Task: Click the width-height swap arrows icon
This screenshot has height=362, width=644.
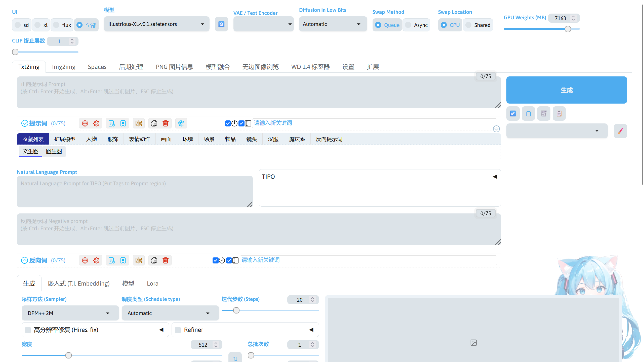Action: click(235, 359)
